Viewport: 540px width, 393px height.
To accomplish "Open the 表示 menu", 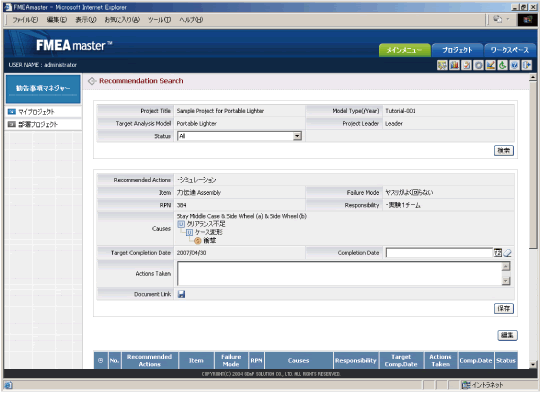I will tap(86, 20).
